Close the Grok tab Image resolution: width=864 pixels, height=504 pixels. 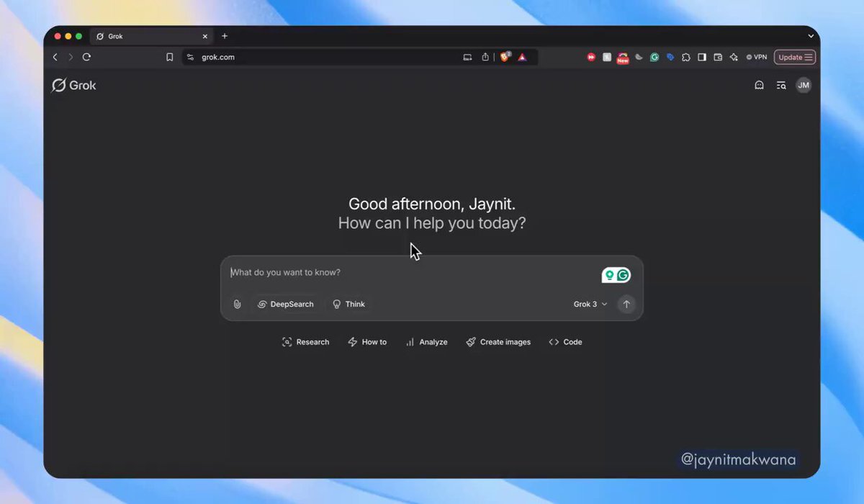204,36
